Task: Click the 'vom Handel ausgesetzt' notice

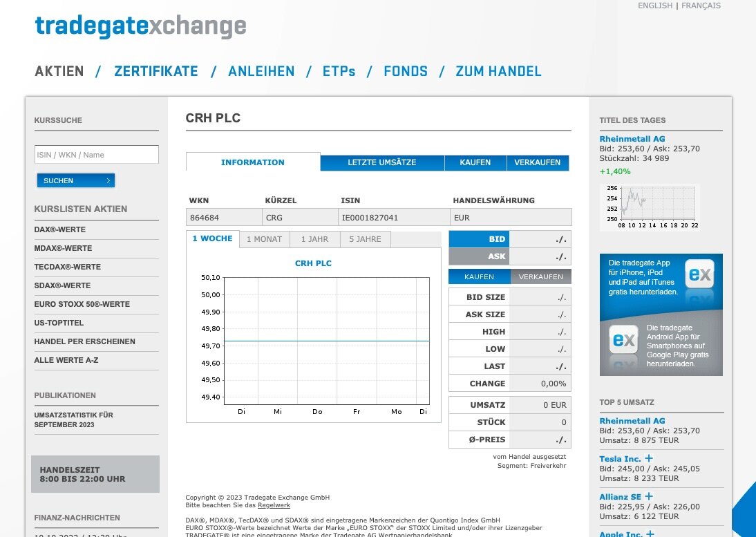Action: point(529,457)
